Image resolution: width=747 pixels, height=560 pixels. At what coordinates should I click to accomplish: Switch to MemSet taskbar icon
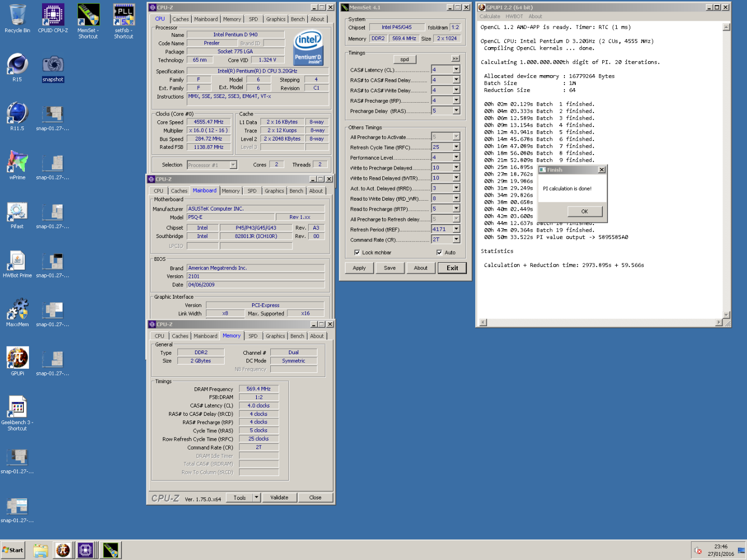[110, 550]
